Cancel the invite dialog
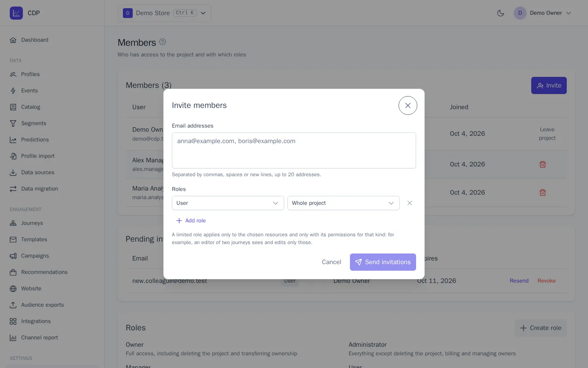Image resolution: width=588 pixels, height=368 pixels. point(332,262)
